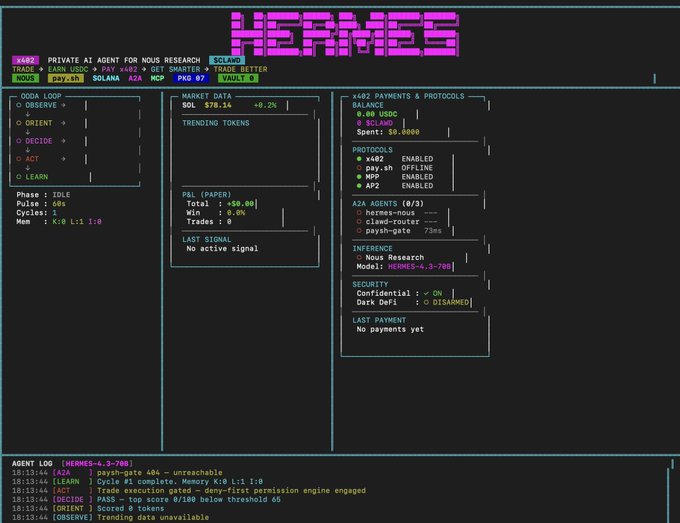Click the No active signal text
Screen dimensions: 680x523
pyautogui.click(x=222, y=248)
